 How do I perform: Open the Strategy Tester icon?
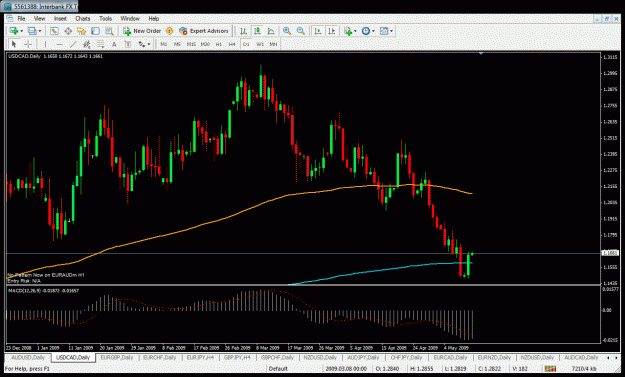(109, 31)
